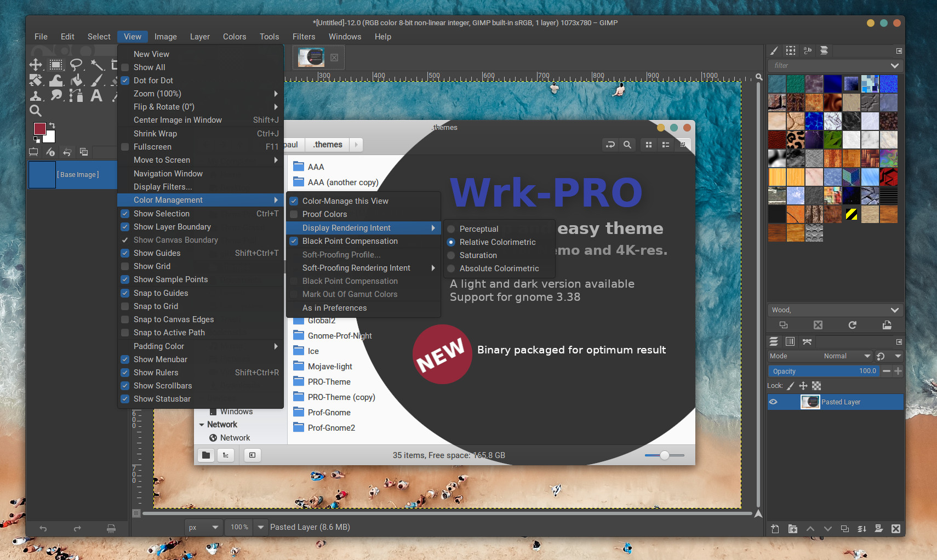Open the Fonts tab in brushes dock
This screenshot has width=937, height=560.
point(807,50)
